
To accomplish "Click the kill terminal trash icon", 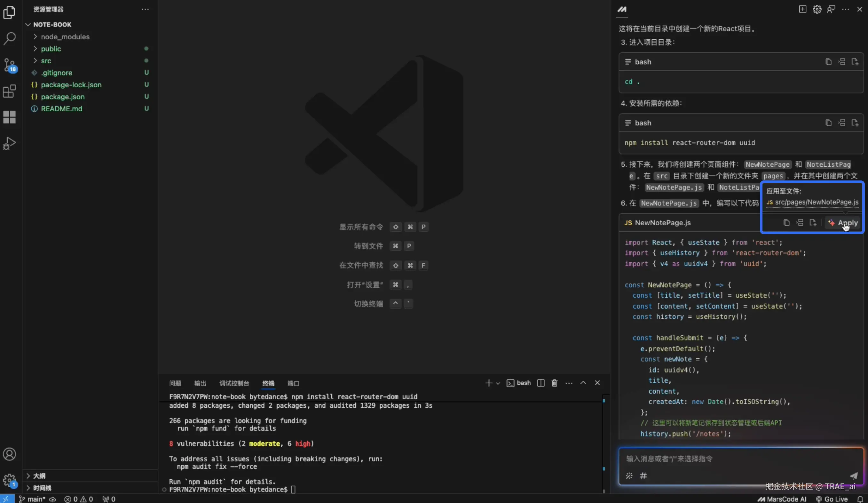I will [x=554, y=383].
